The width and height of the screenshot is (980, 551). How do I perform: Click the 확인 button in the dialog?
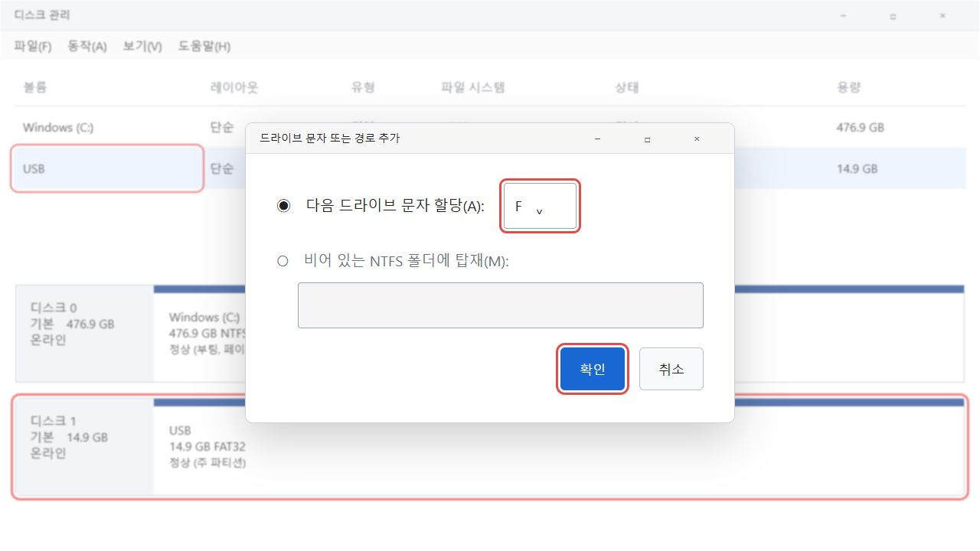tap(593, 369)
